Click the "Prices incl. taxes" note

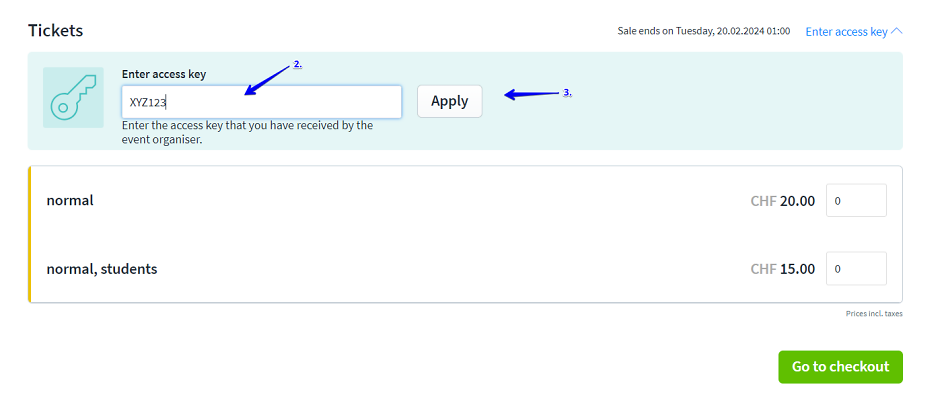[874, 314]
